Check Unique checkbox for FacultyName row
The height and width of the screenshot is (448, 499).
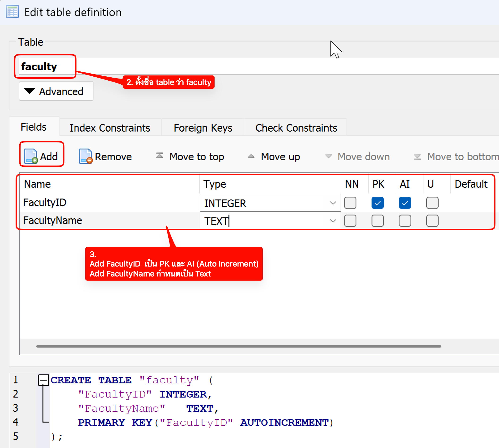pos(432,220)
